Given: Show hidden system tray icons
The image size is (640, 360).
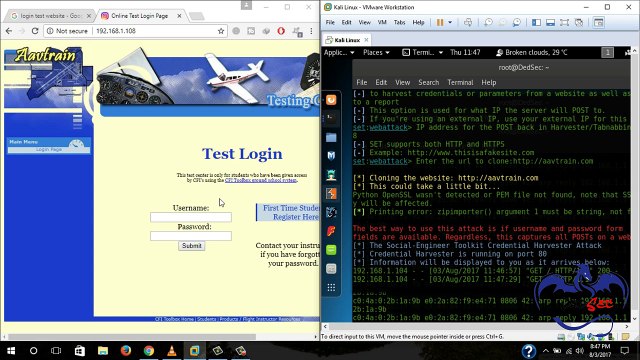Looking at the screenshot, I should 546,351.
